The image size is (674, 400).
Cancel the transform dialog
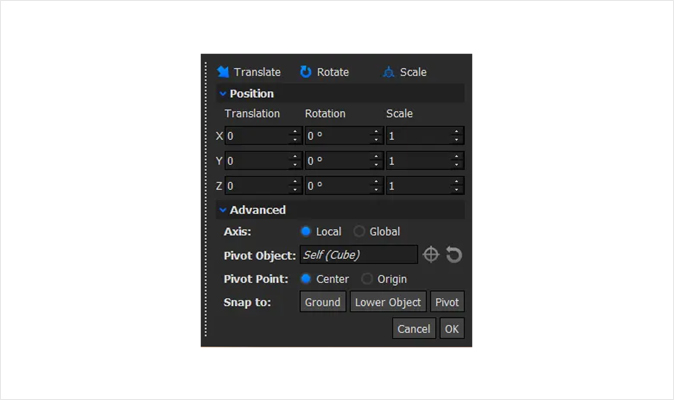pos(414,329)
